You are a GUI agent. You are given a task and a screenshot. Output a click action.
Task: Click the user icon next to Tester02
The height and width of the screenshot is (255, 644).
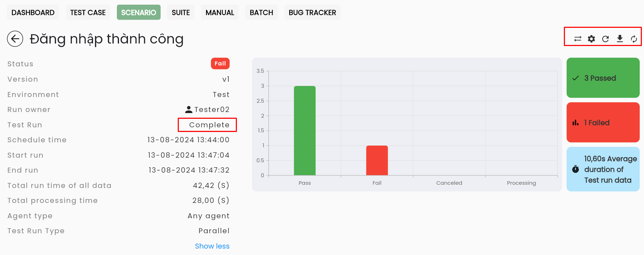(x=189, y=109)
